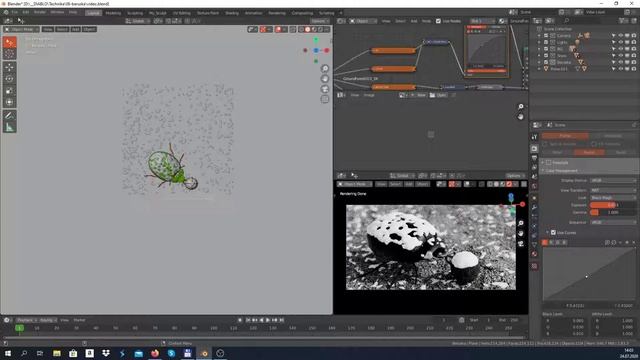Select the Cursor tool in the viewport toolbar
Image resolution: width=640 pixels, height=360 pixels.
click(x=9, y=54)
